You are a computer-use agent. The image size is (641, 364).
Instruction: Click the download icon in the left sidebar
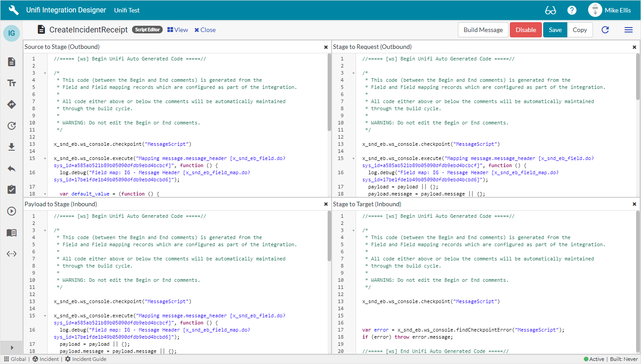point(11,147)
